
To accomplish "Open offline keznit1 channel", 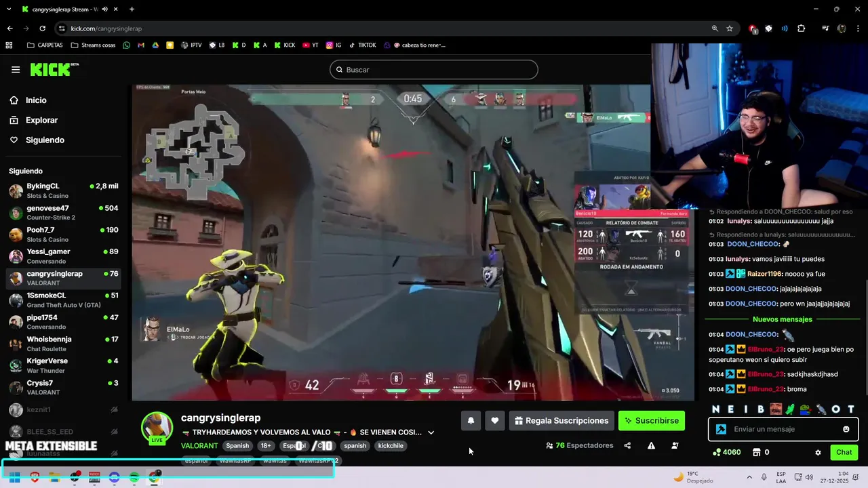I will click(64, 410).
